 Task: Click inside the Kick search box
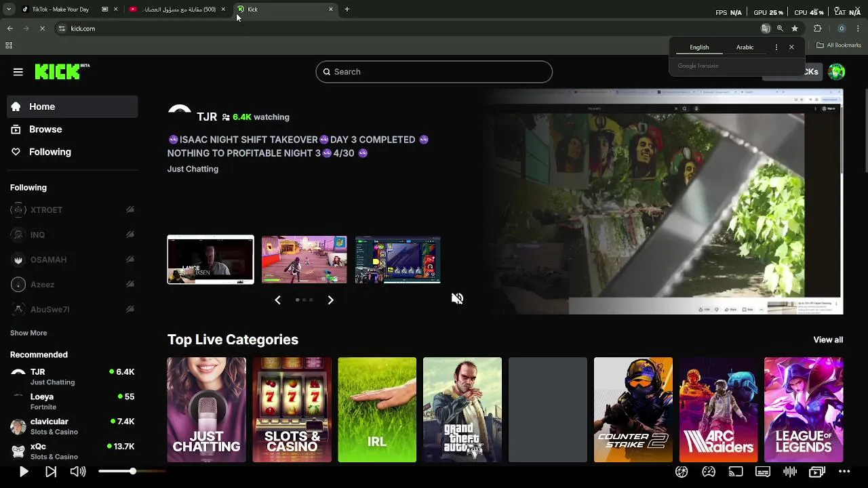point(434,72)
